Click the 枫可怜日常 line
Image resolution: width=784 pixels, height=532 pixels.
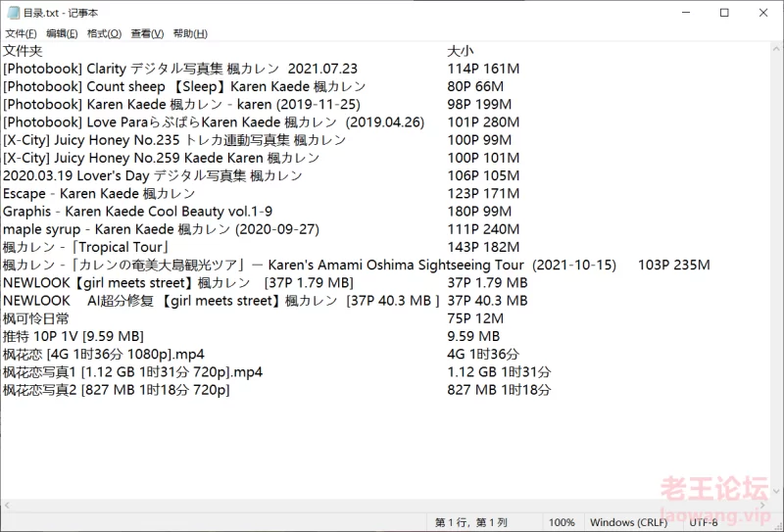point(35,318)
